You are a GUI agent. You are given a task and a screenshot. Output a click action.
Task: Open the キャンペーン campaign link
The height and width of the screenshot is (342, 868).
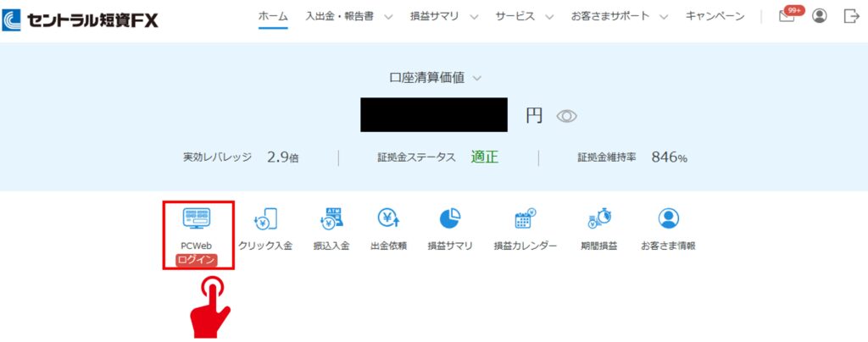click(715, 16)
